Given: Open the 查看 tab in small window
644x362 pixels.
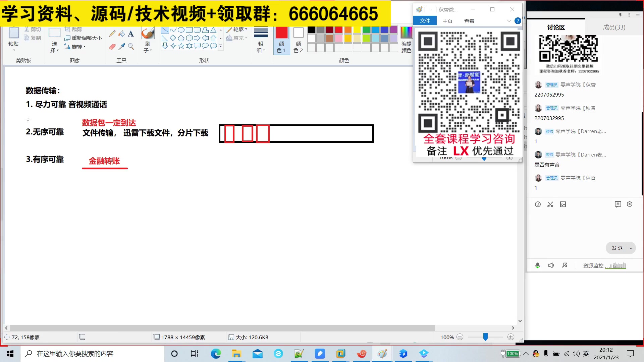Looking at the screenshot, I should tap(469, 21).
